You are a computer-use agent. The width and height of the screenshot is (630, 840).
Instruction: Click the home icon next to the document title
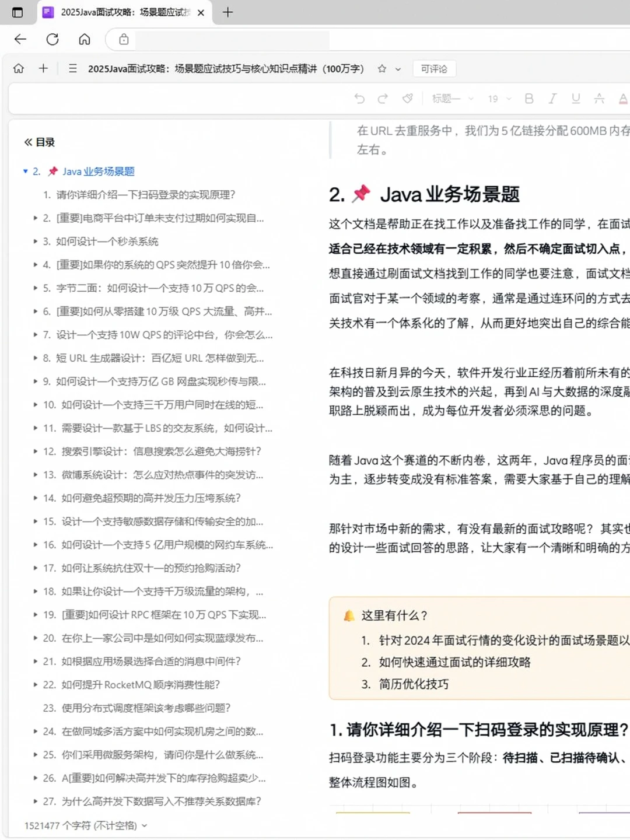18,68
